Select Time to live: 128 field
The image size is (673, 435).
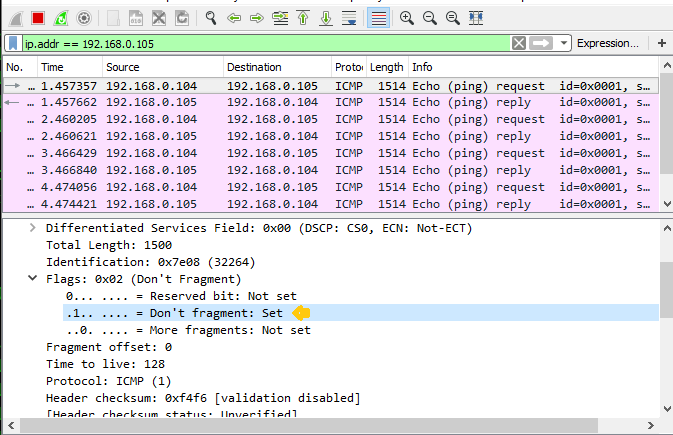coord(106,364)
